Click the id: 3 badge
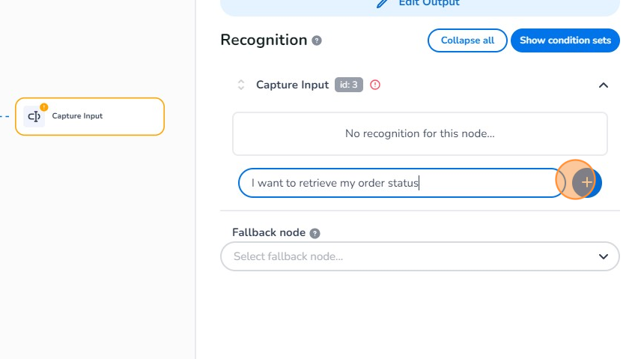Image resolution: width=644 pixels, height=359 pixels. [349, 85]
